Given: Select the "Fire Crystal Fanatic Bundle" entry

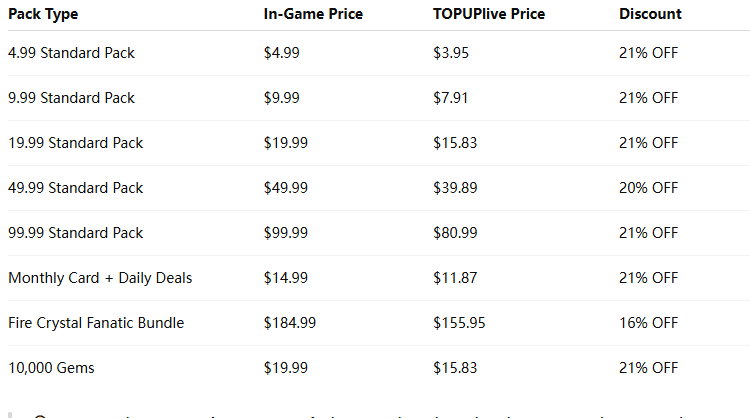Looking at the screenshot, I should click(96, 323).
